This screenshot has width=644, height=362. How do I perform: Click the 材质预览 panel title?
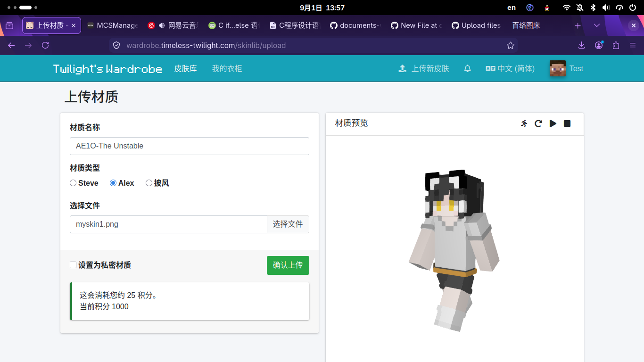point(351,123)
